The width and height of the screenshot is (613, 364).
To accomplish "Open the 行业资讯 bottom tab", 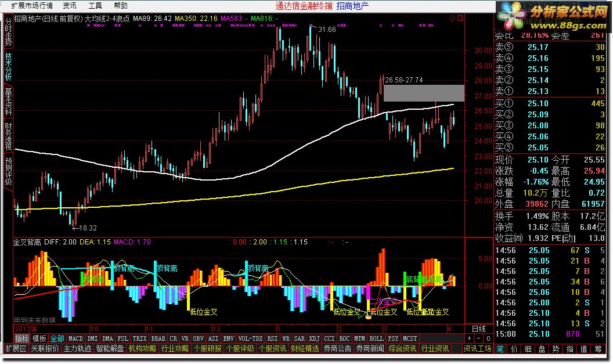I will [x=435, y=348].
